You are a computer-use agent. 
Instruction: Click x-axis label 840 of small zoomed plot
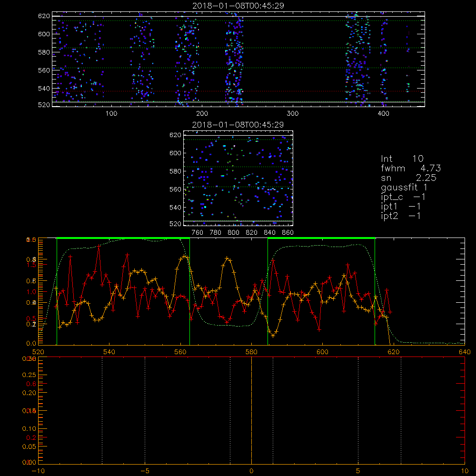pyautogui.click(x=269, y=233)
